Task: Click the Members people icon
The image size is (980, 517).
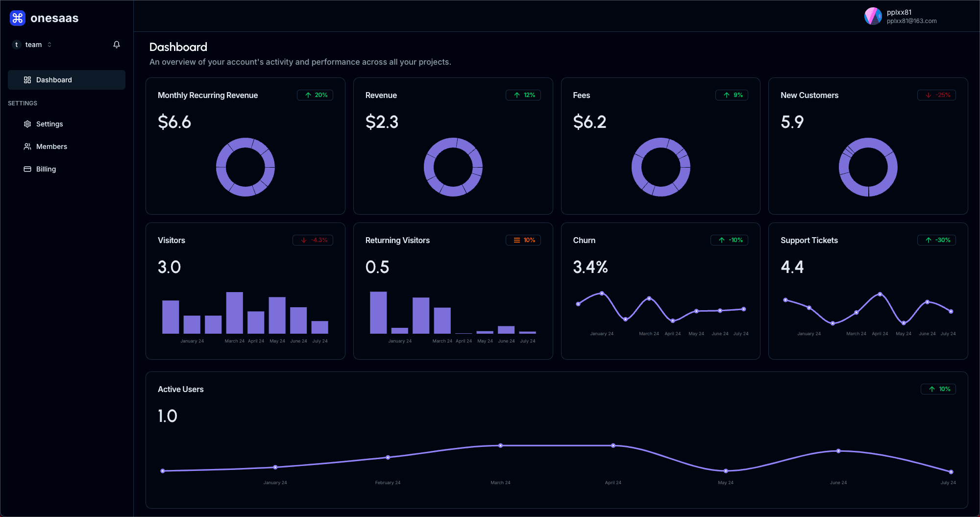Action: (x=27, y=147)
